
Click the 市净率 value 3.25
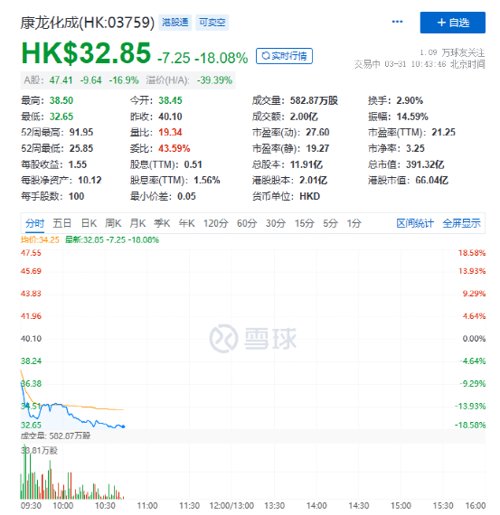click(415, 148)
